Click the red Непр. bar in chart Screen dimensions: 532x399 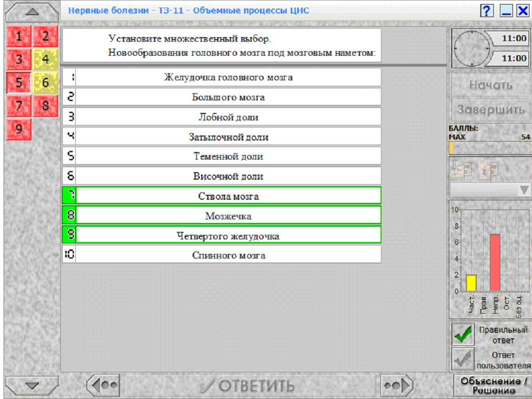click(x=495, y=262)
